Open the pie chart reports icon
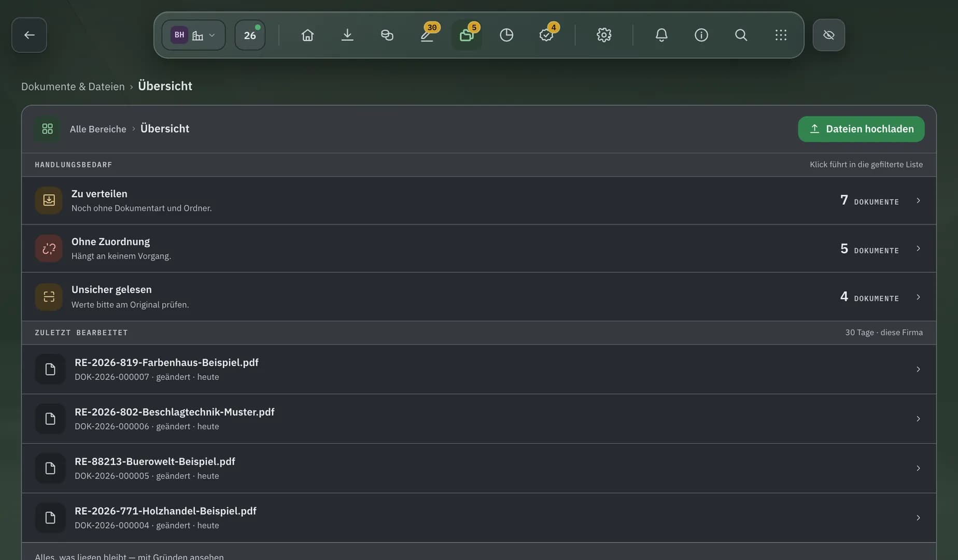Image resolution: width=958 pixels, height=560 pixels. (506, 35)
